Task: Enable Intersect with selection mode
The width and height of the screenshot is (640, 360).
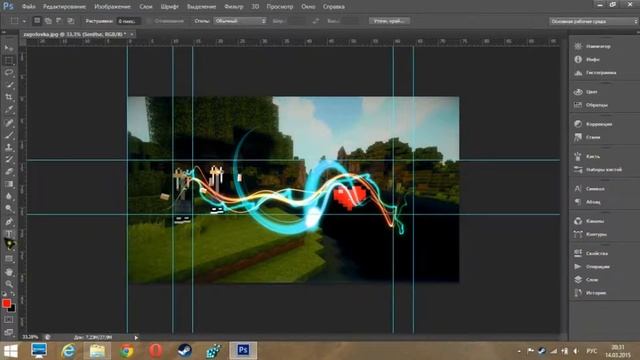Action: pyautogui.click(x=71, y=20)
